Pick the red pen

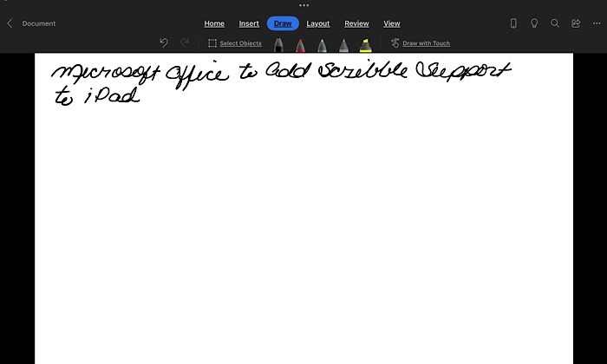tap(300, 44)
